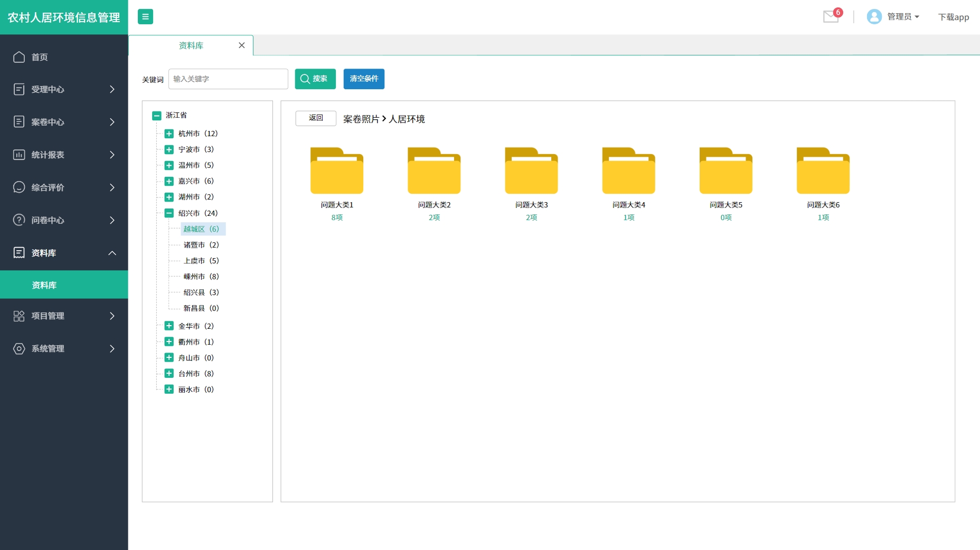Screen dimensions: 980x550
Task: Click the 问卷中心 question mark icon
Action: (x=19, y=220)
